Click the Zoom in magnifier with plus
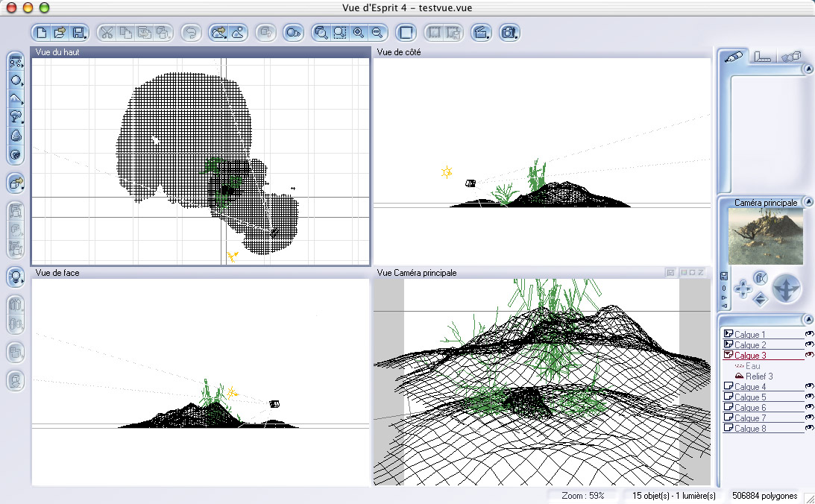This screenshot has width=815, height=504. [359, 33]
